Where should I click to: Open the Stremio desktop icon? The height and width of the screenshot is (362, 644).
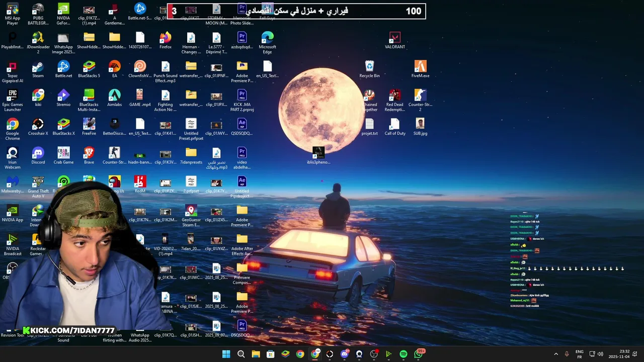(x=63, y=98)
